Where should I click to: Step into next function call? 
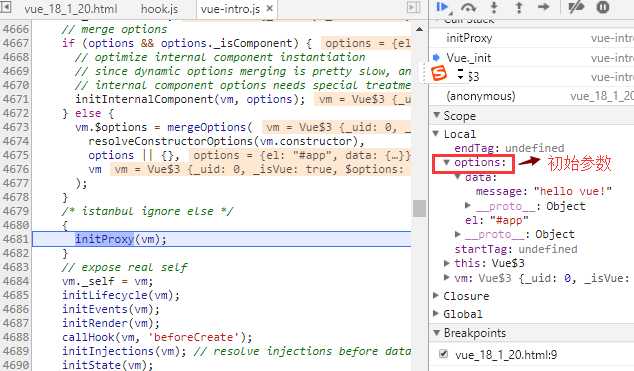click(494, 7)
